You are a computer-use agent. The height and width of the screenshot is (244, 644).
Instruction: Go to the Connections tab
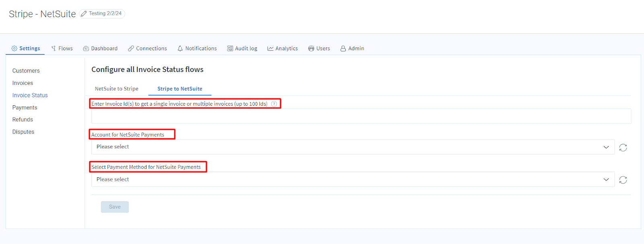[x=147, y=48]
